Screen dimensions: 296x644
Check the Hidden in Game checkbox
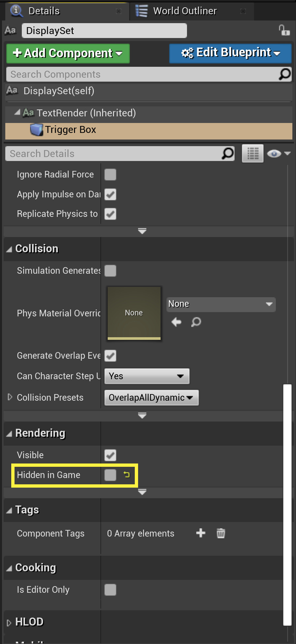point(110,475)
